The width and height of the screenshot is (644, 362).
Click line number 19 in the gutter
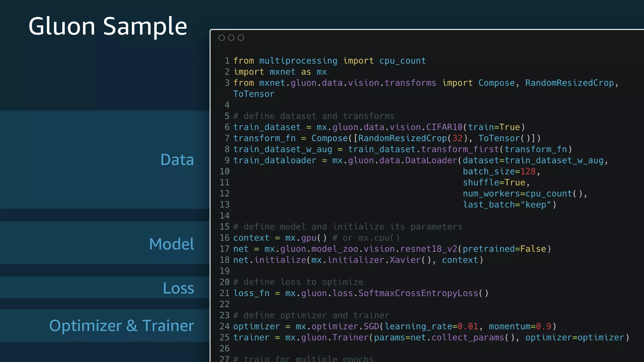225,271
